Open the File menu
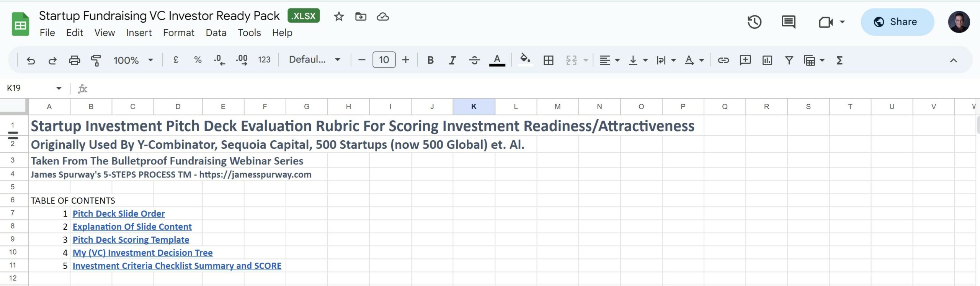980x286 pixels. point(47,33)
